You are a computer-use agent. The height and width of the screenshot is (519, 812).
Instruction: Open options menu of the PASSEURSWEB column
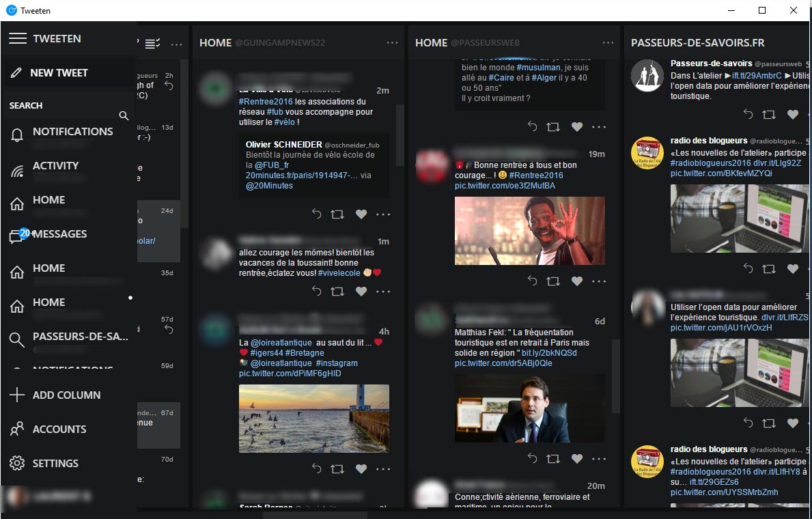pos(608,42)
